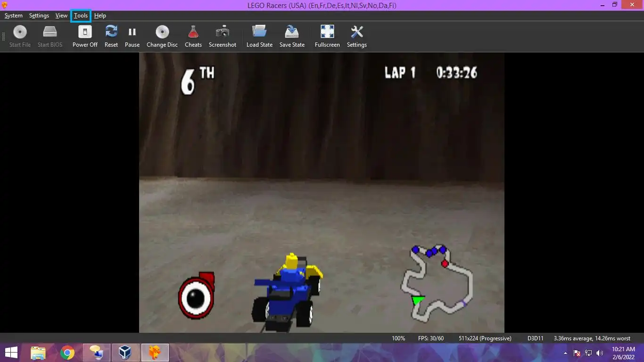Launch Google Chrome from the taskbar
Viewport: 644px width, 362px height.
[x=67, y=353]
